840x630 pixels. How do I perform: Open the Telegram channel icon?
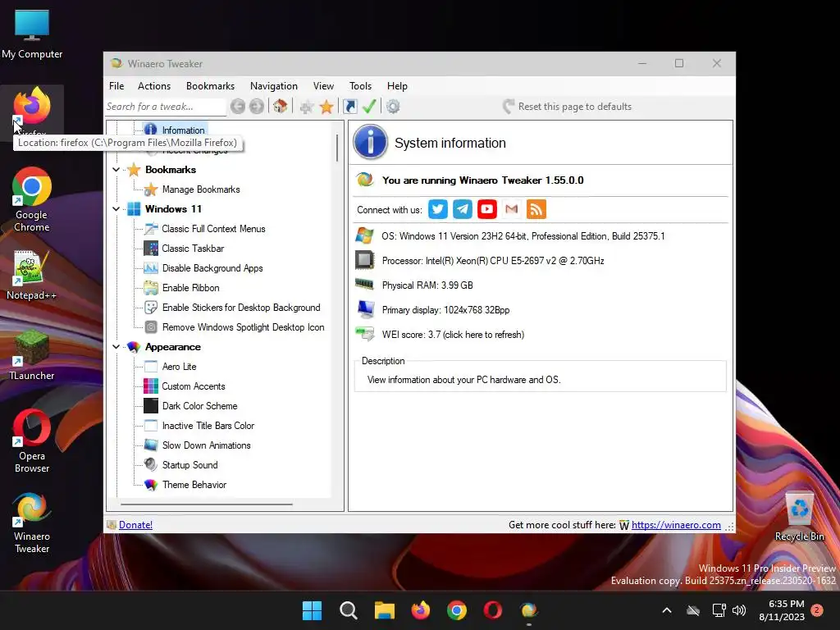point(463,209)
